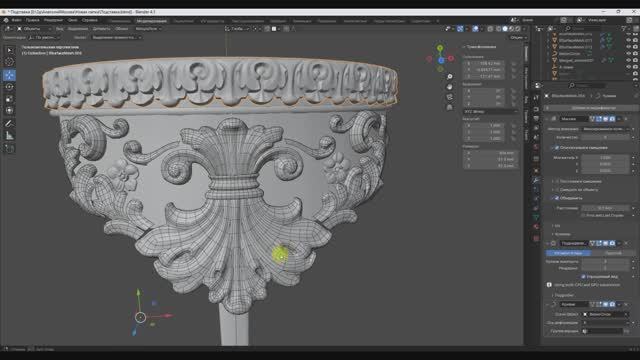Select the Annotate pencil tool

[x=9, y=124]
